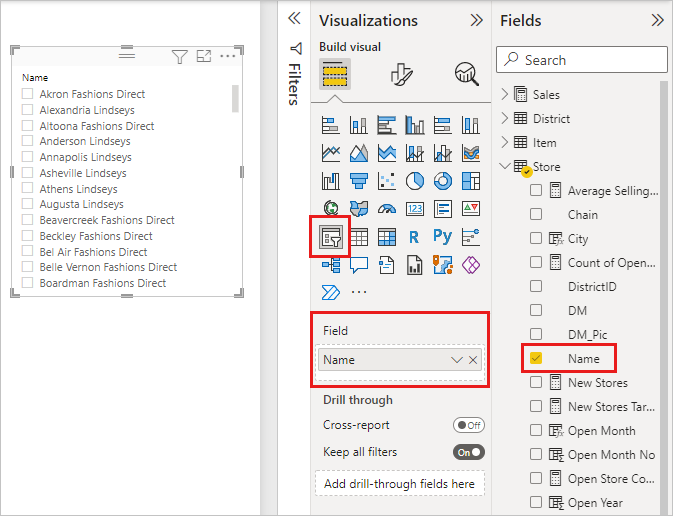Switch to Format visual tab
Image resolution: width=673 pixels, height=516 pixels.
point(402,75)
